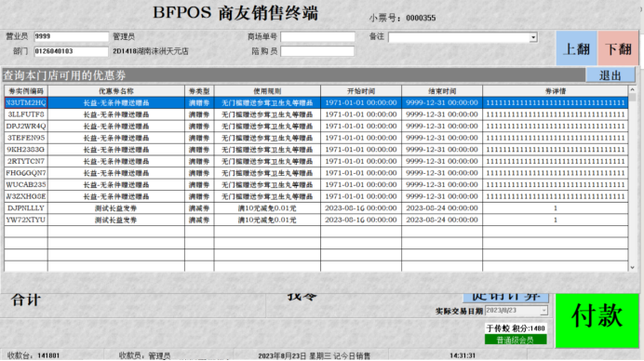Click coupon detail cell in FHG6GQN7 row
Image resolution: width=644 pixels, height=361 pixels.
(556, 173)
